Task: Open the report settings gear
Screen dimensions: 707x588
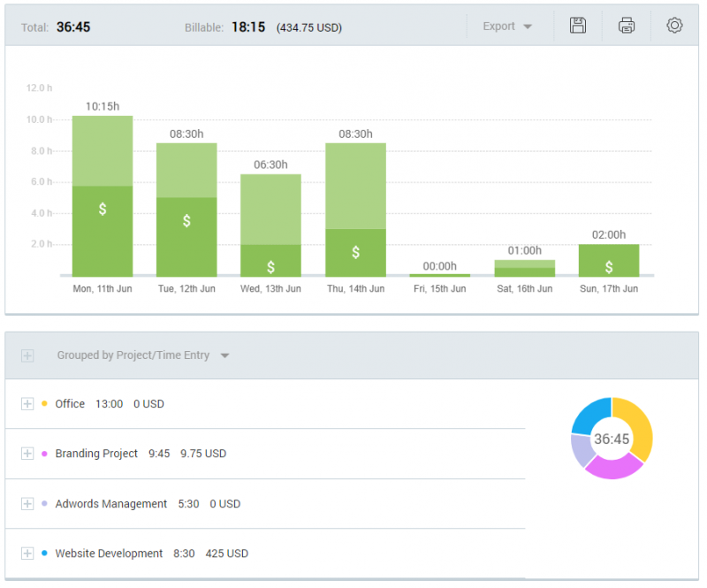Action: pos(674,26)
